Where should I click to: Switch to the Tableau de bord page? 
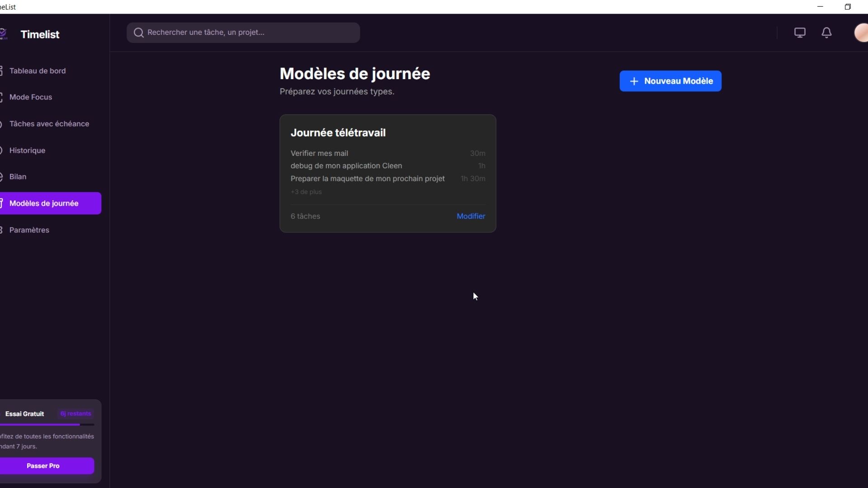[38, 70]
